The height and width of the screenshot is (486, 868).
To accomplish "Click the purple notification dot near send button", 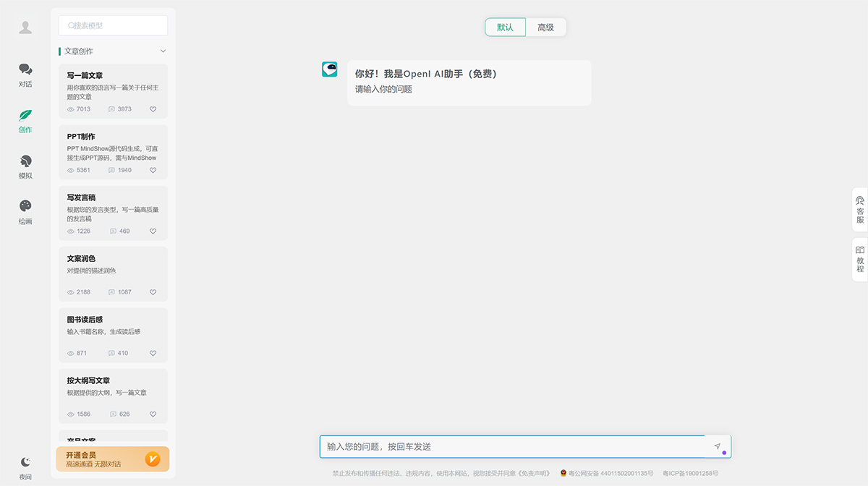I will click(x=723, y=452).
